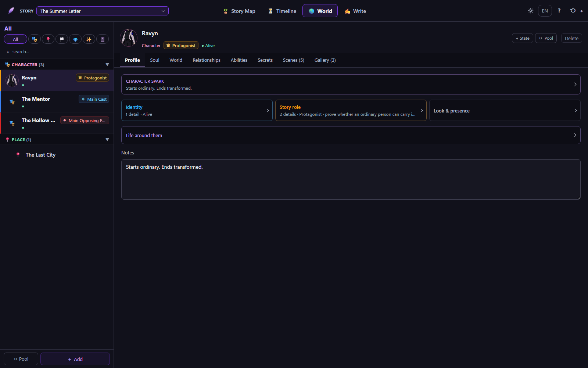Select the All filter pill
Viewport: 588px width, 368px height.
pos(15,39)
